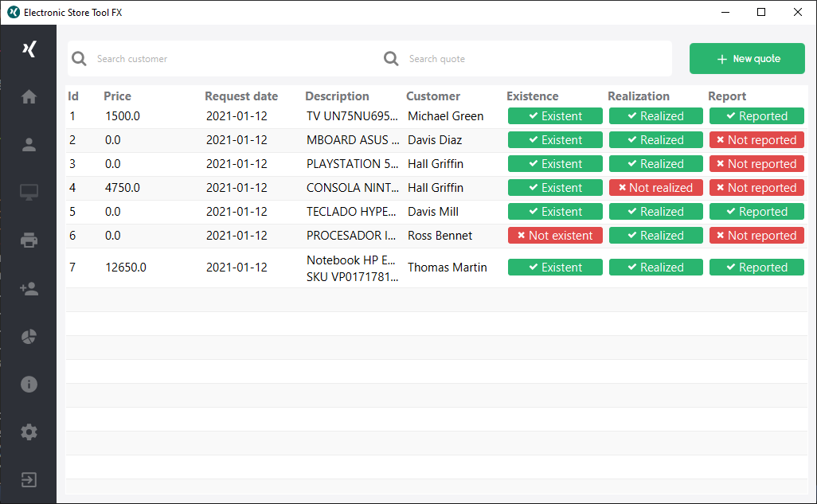
Task: Toggle Existent on PLAYSTATION 5 quote
Action: click(556, 164)
